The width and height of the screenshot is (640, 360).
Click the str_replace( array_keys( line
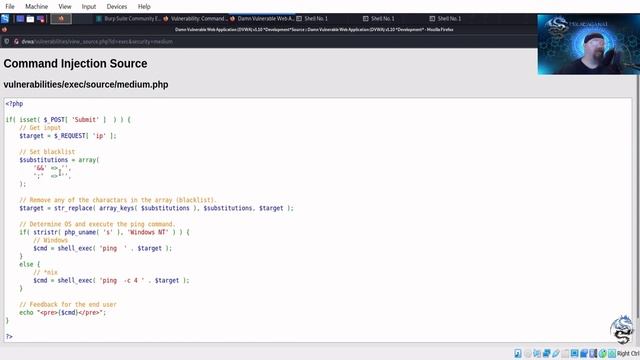pos(156,208)
